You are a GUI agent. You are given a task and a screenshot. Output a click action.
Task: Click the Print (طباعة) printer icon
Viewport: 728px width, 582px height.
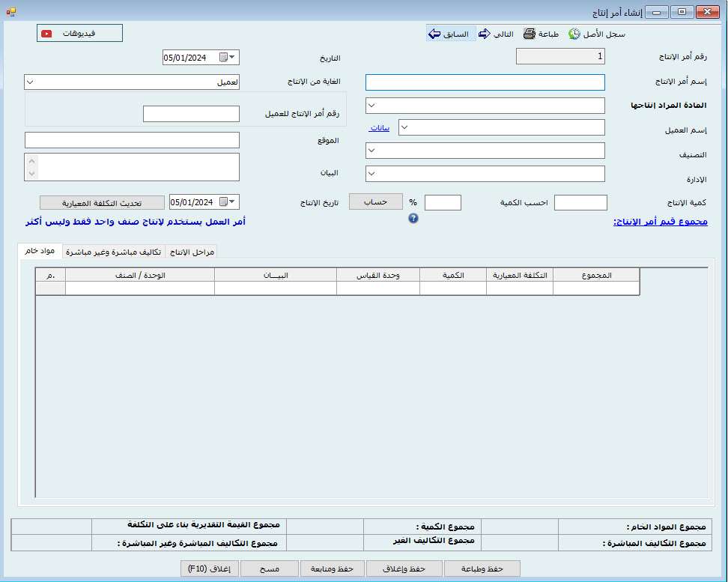click(530, 34)
